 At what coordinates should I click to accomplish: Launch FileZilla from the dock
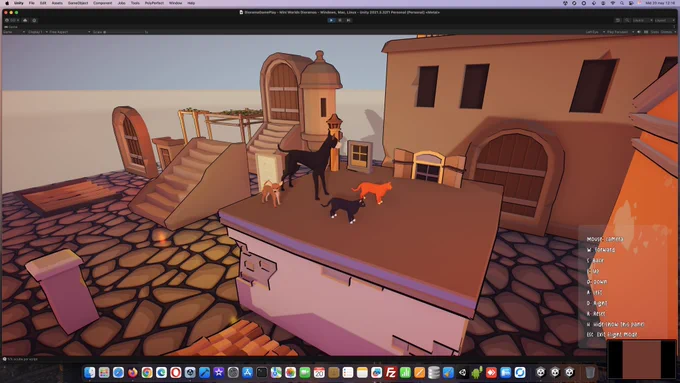(391, 372)
